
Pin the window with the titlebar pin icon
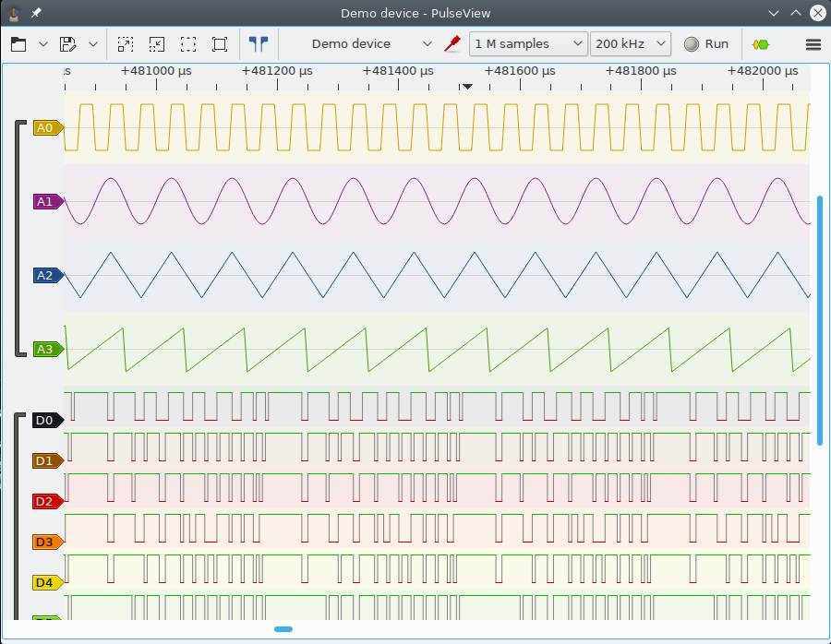pyautogui.click(x=36, y=13)
